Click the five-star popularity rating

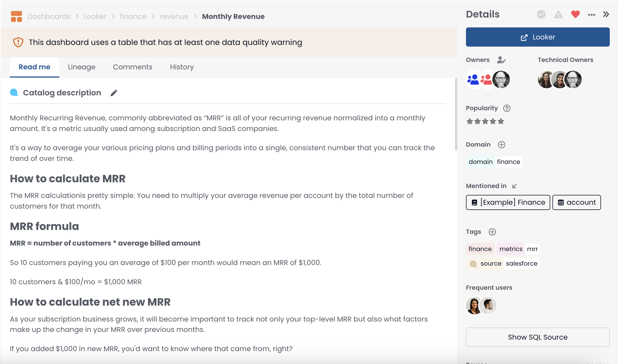[x=485, y=121]
